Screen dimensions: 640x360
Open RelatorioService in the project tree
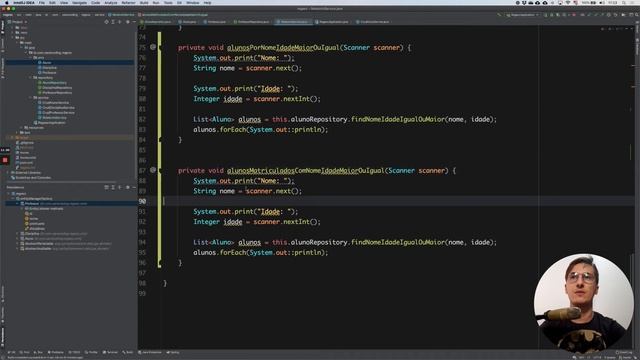pos(54,118)
